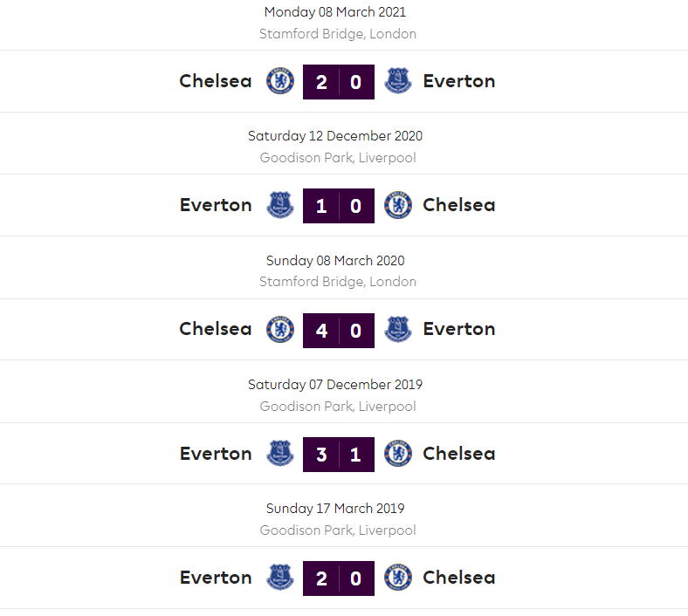
Task: Click Chelsea name in 08 March 2021 fixture
Action: [x=216, y=81]
